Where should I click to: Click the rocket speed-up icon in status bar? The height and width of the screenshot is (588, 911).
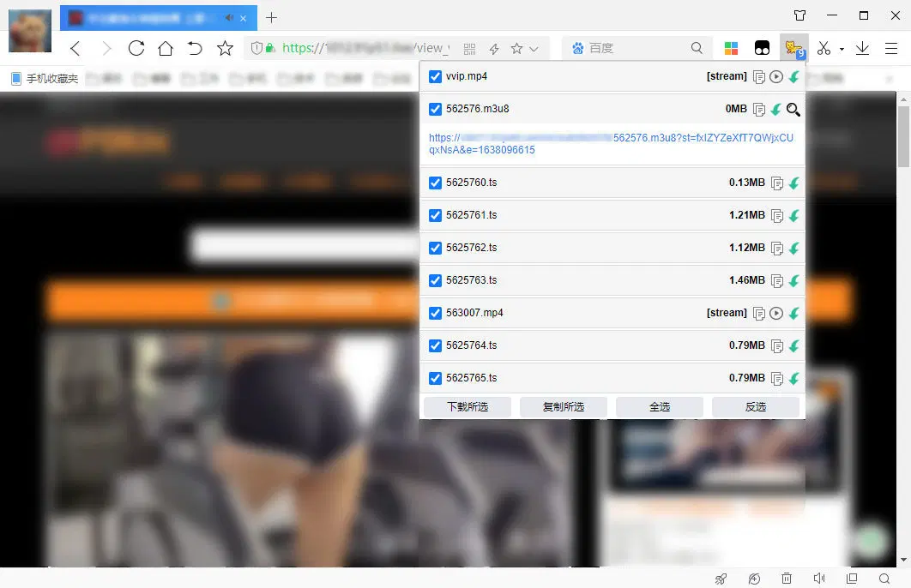point(721,579)
